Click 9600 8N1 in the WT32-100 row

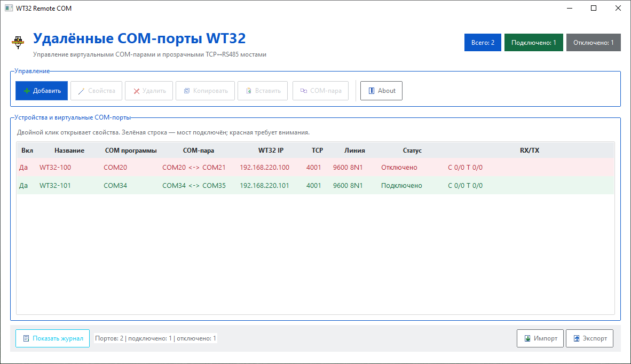click(348, 167)
